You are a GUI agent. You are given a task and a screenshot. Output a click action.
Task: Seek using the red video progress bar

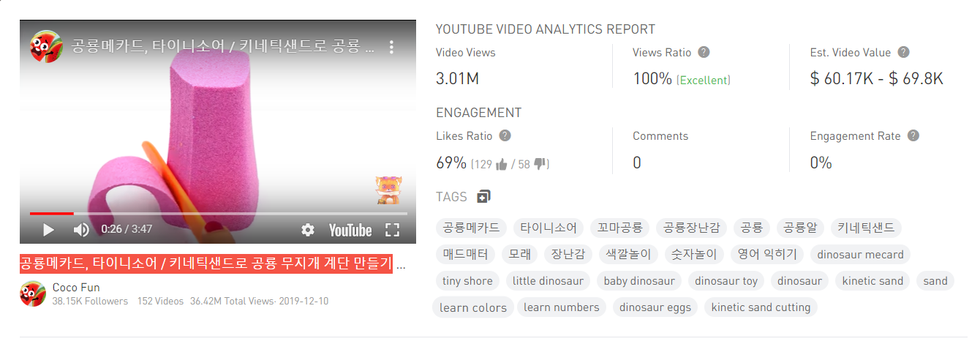click(51, 213)
